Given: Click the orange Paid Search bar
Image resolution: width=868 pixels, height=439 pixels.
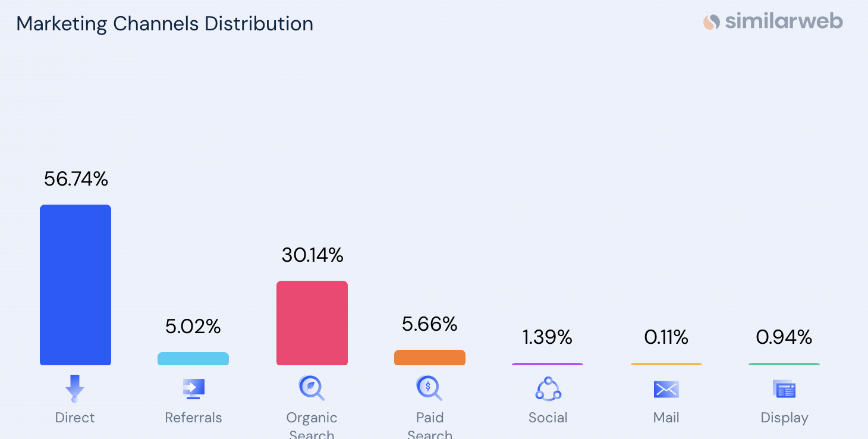Looking at the screenshot, I should coord(430,358).
